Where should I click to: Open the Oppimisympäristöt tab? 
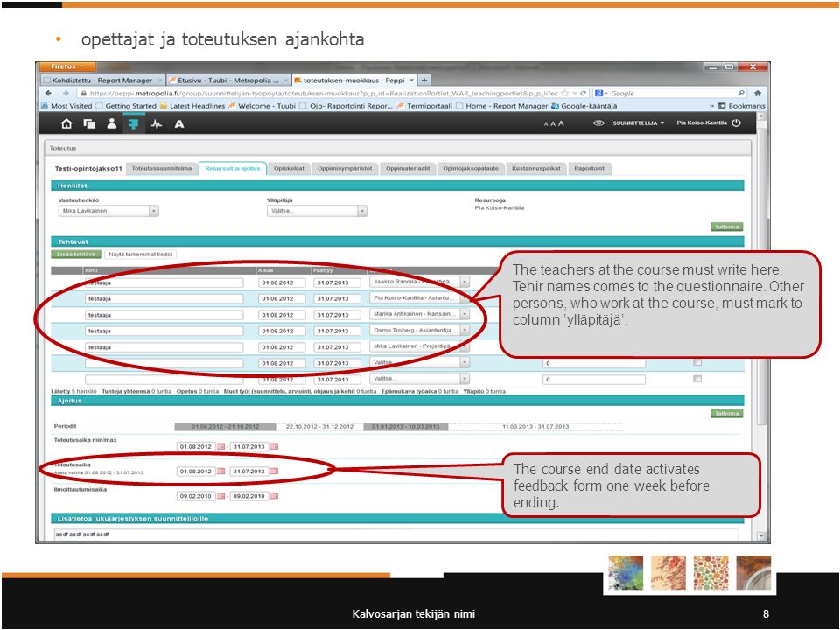(x=345, y=168)
